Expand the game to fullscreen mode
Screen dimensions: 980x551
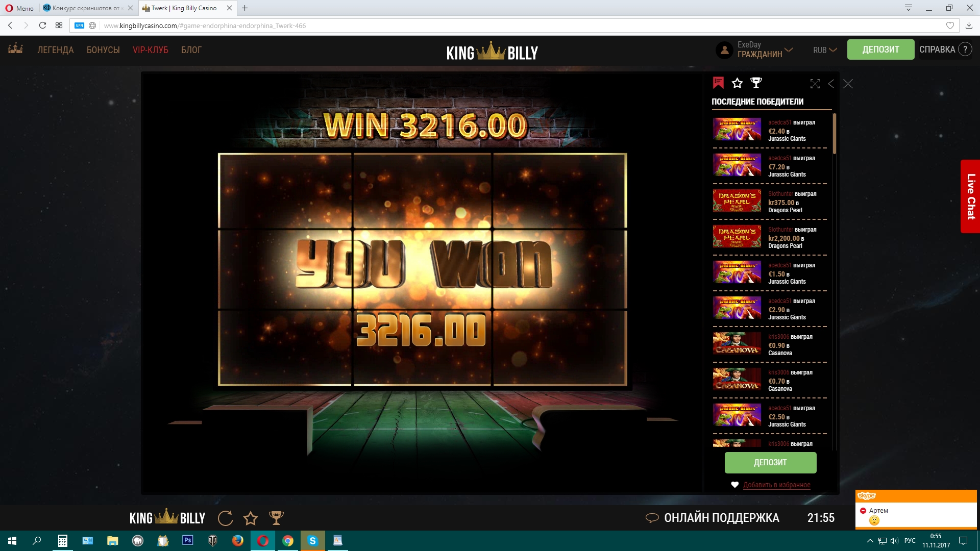tap(815, 84)
